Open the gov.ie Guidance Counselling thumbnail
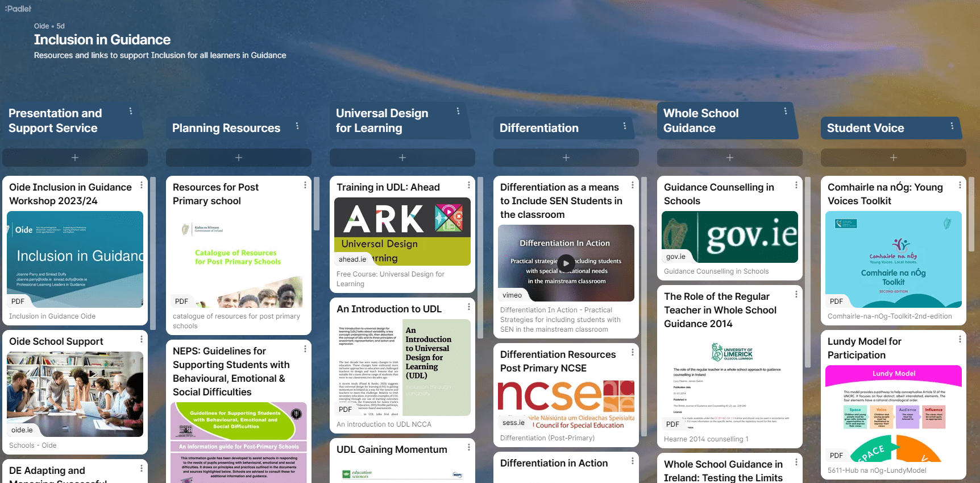Image resolution: width=980 pixels, height=483 pixels. click(x=730, y=237)
